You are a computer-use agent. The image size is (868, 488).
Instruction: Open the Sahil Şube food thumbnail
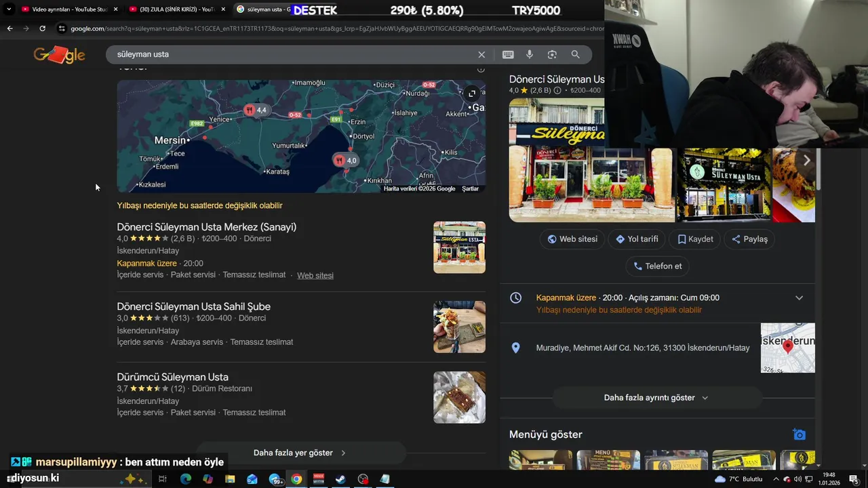[x=459, y=327]
